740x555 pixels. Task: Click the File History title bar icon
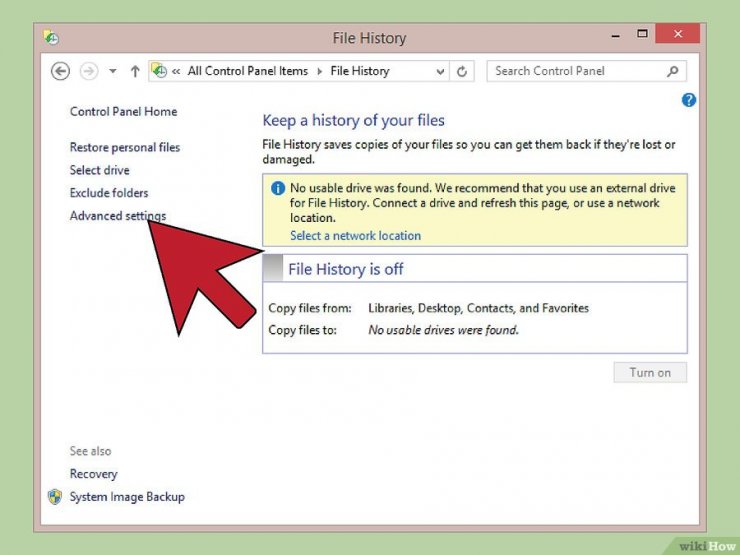[x=51, y=37]
